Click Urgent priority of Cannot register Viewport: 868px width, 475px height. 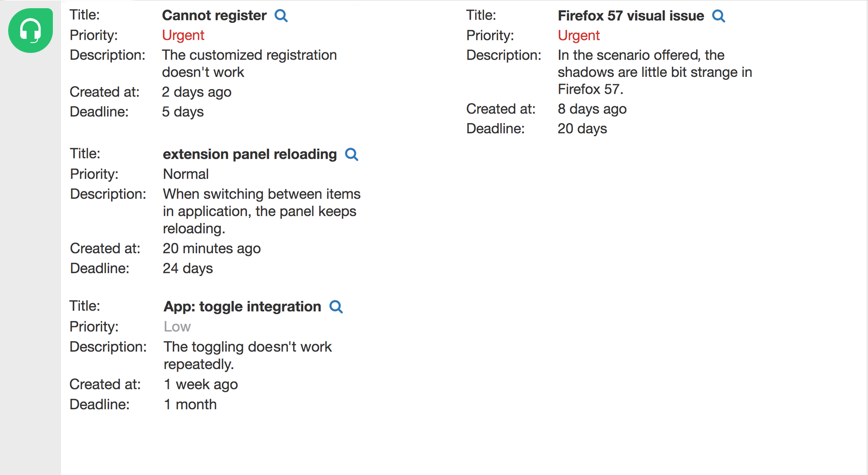click(x=183, y=35)
